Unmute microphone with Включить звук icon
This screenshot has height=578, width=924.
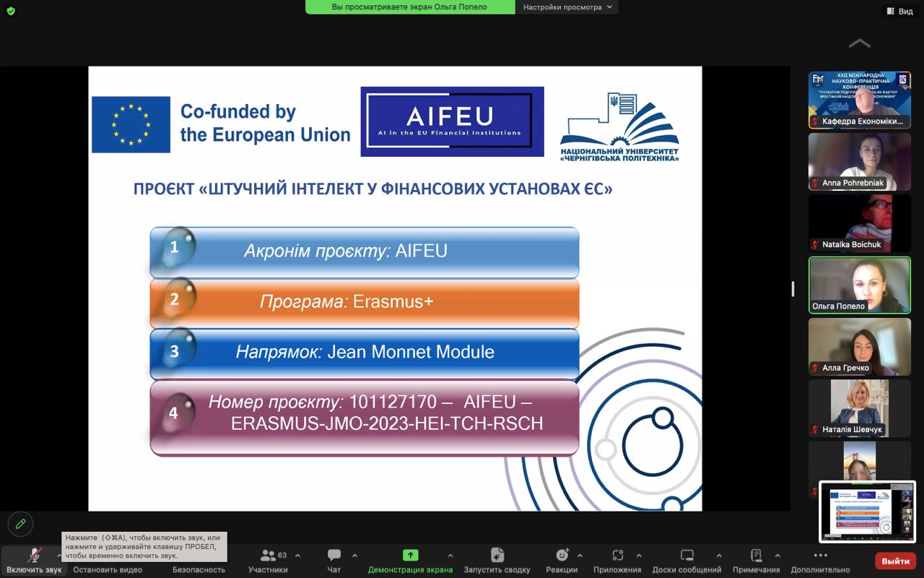point(34,555)
